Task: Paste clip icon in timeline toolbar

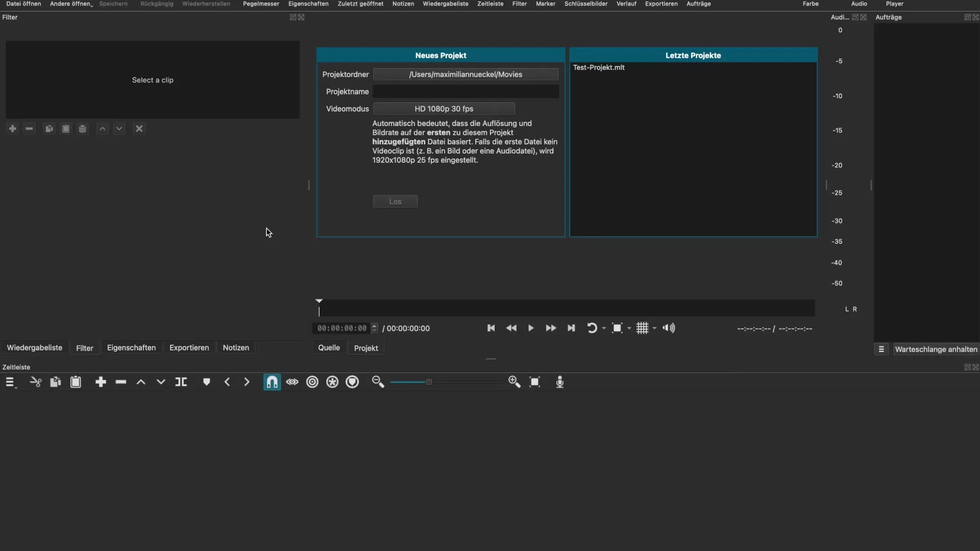Action: 76,382
